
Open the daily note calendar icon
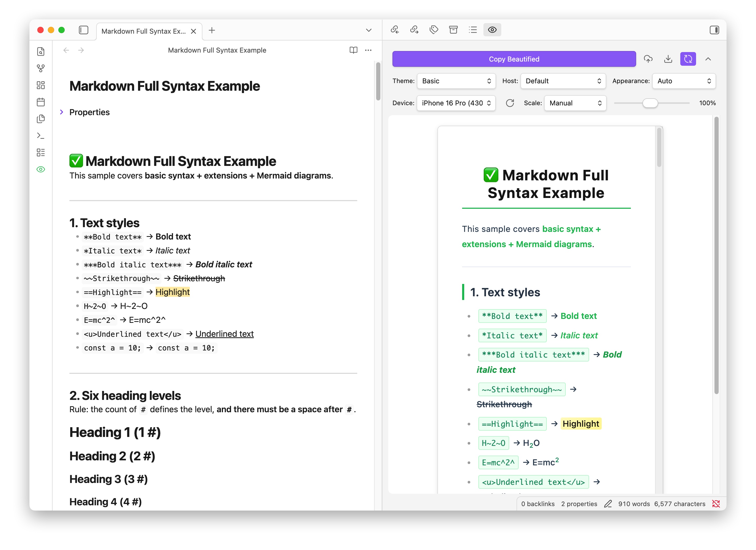41,102
